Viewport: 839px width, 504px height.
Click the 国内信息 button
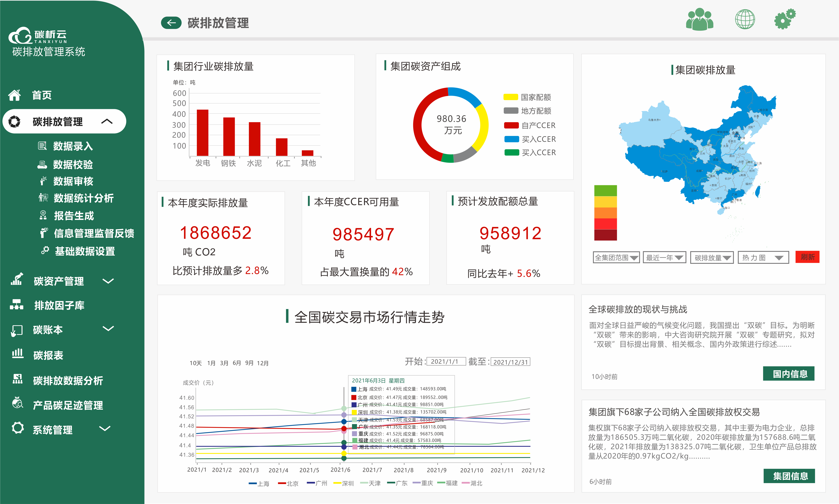click(788, 374)
